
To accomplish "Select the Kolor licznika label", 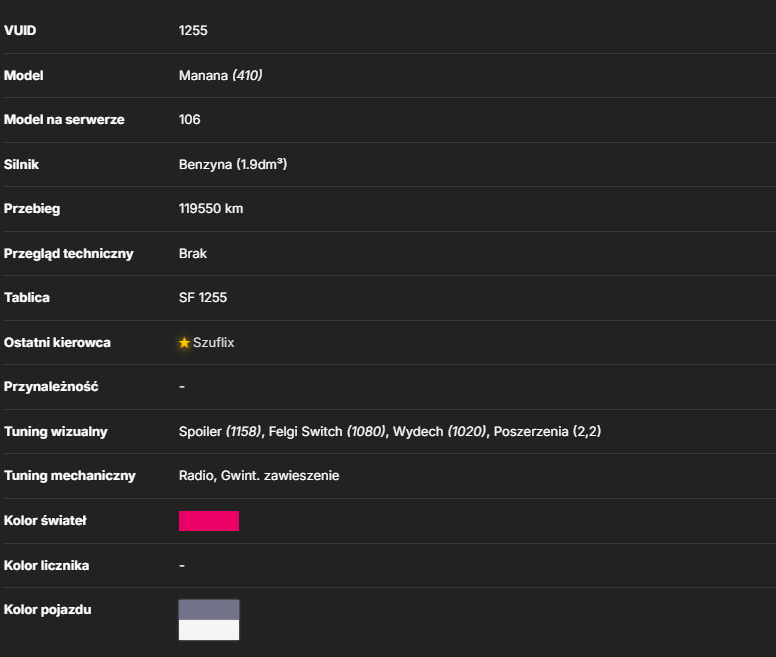I will tap(47, 565).
